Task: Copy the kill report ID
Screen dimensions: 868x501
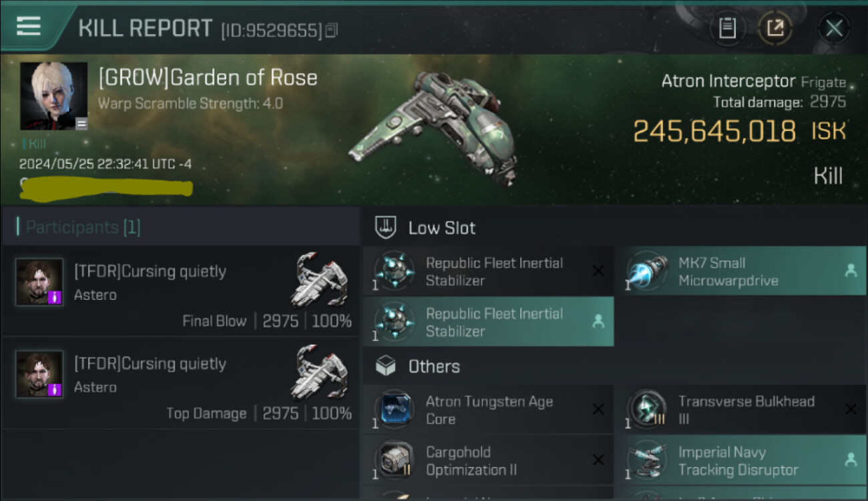Action: pyautogui.click(x=333, y=30)
